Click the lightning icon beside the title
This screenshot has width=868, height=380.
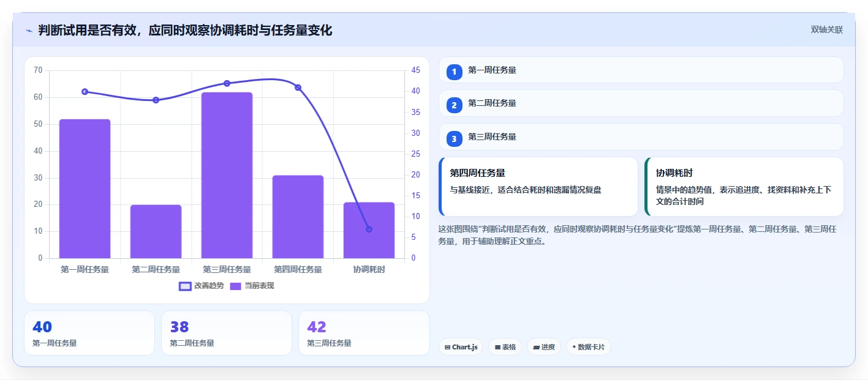[x=29, y=31]
